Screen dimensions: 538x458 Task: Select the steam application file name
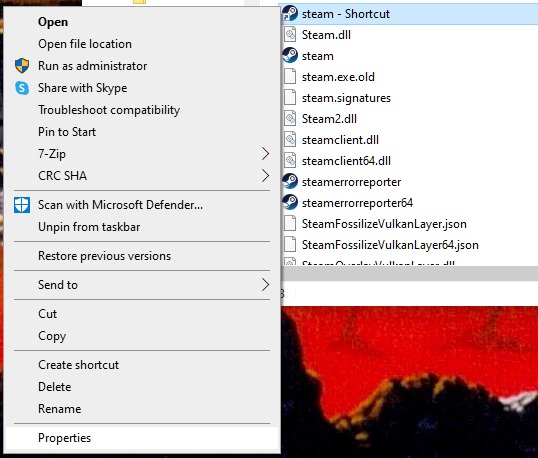point(317,56)
